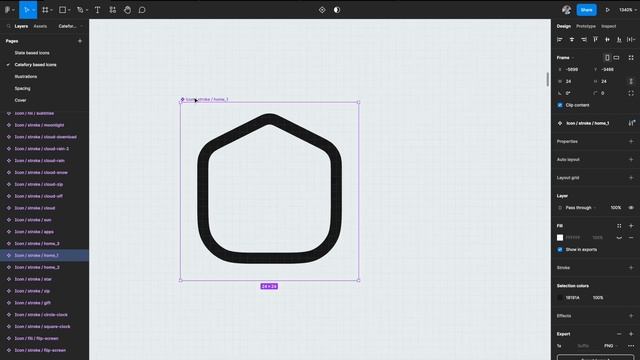
Task: Switch to the Prototype tab
Action: click(586, 26)
